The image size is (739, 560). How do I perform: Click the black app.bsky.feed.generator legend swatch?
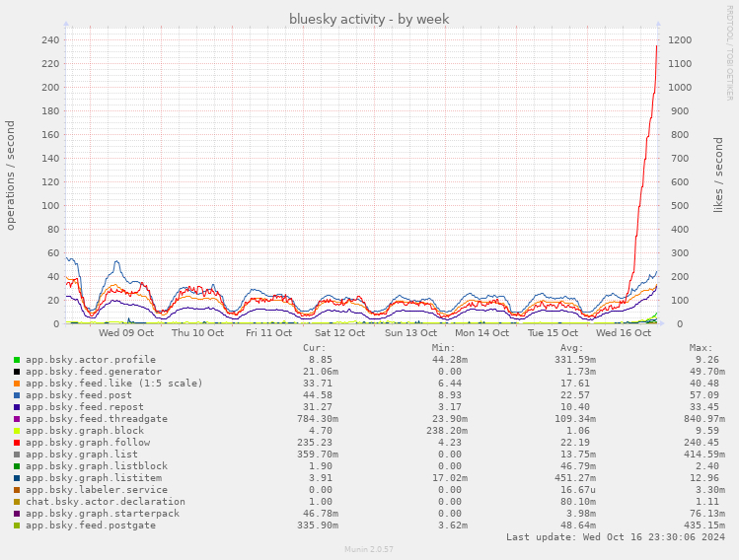pos(17,372)
